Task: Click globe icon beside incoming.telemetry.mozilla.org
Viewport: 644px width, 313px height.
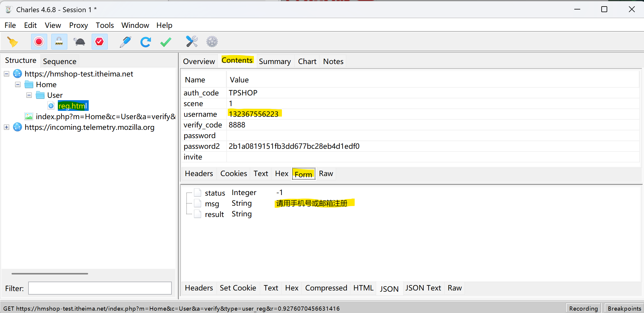Action: coord(18,127)
